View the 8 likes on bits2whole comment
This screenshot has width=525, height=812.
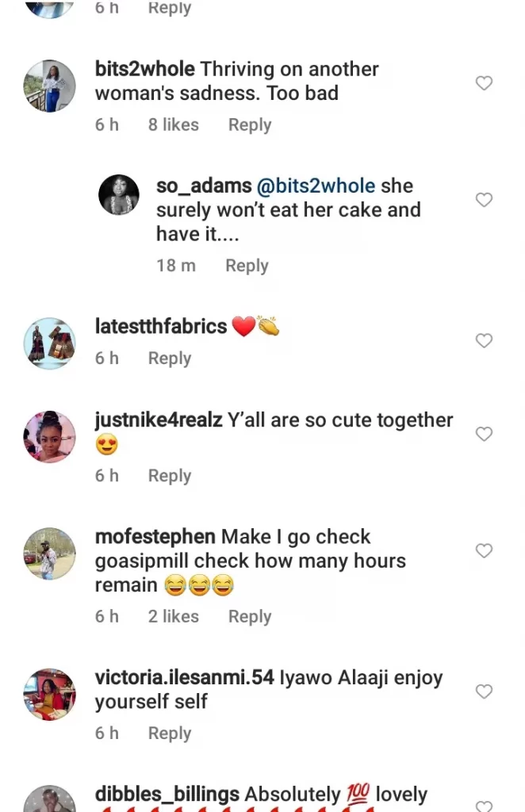point(173,125)
